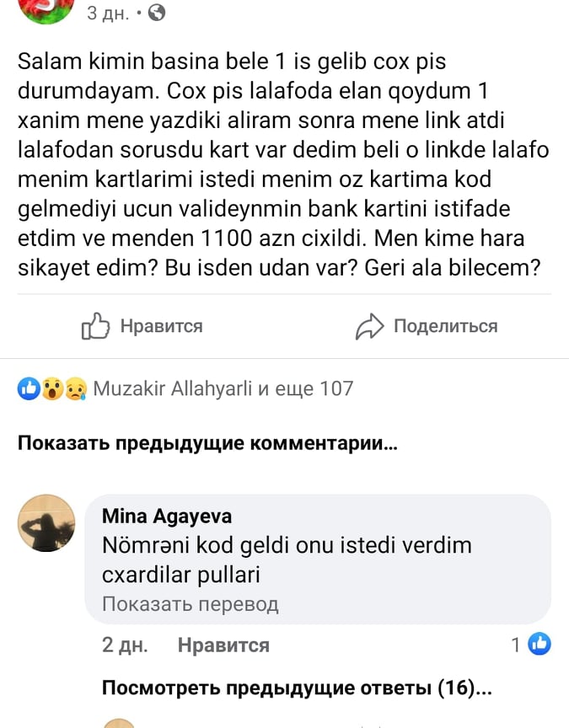569x728 pixels.
Task: Open Mina Agayeva's avatar picture
Action: [46, 523]
